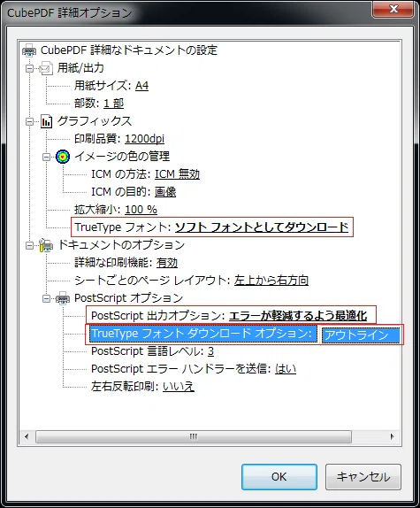Collapse the 用紙/出力 tree node
The width and height of the screenshot is (420, 508).
coord(30,68)
